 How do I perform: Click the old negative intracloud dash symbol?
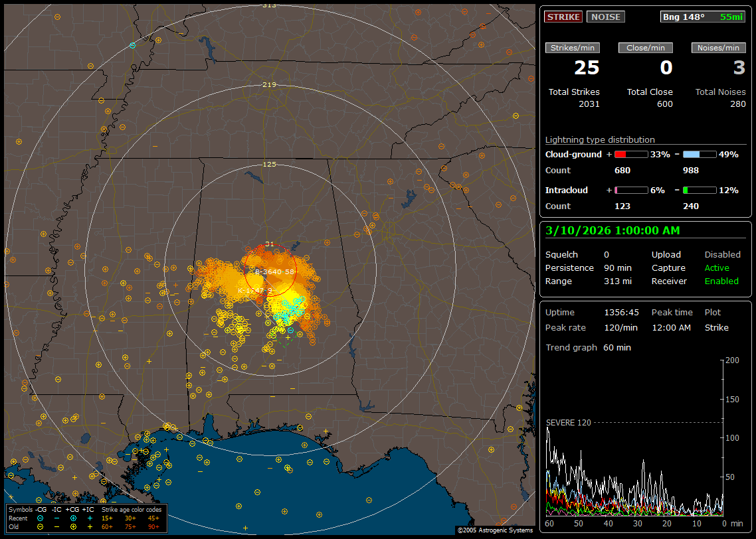(x=57, y=526)
